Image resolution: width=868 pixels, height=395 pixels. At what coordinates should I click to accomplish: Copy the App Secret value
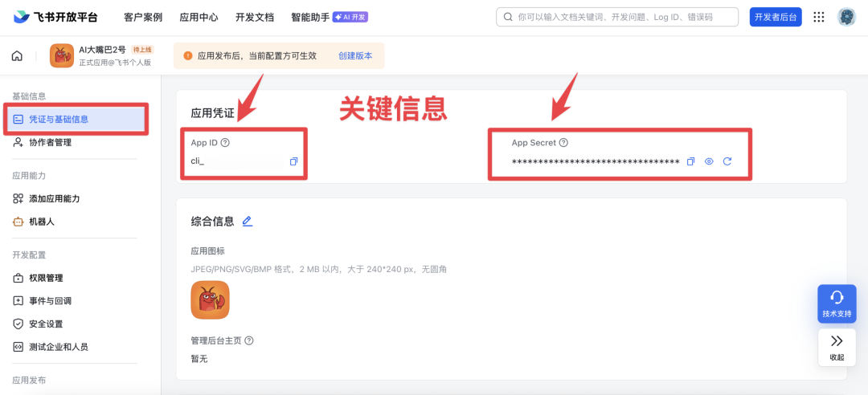pyautogui.click(x=691, y=161)
